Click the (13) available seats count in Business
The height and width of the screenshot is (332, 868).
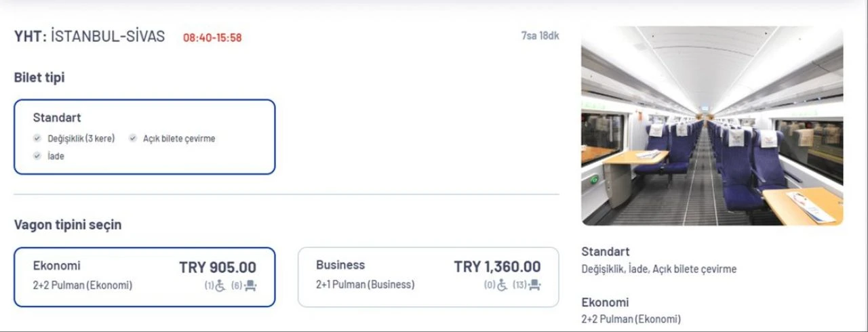click(x=519, y=285)
